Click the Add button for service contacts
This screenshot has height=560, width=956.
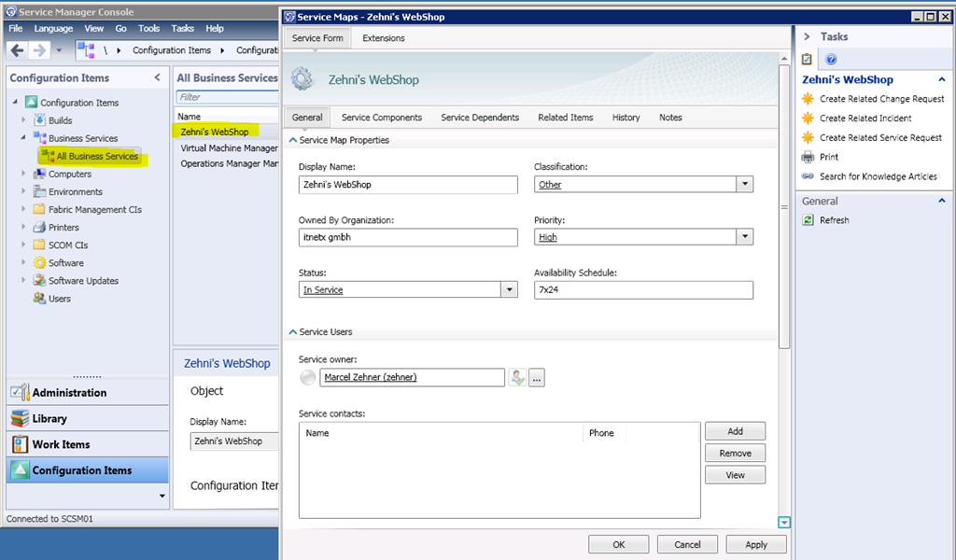[735, 431]
